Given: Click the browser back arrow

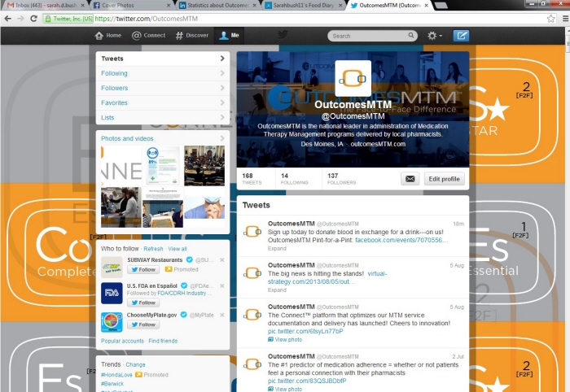Looking at the screenshot, I should (8, 18).
